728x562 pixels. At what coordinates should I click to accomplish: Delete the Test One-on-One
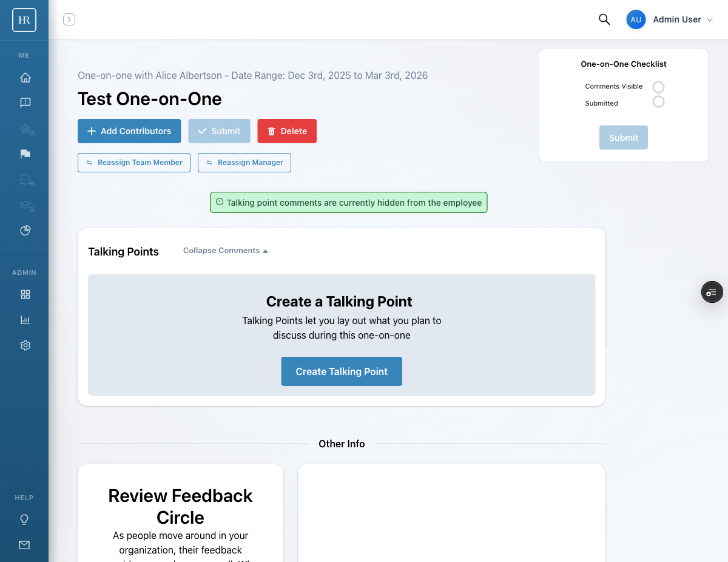[x=286, y=130]
